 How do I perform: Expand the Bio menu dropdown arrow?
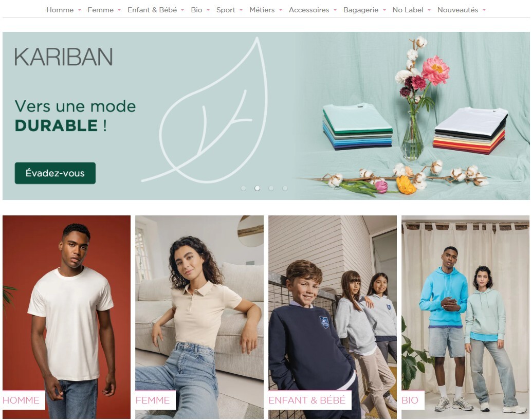pyautogui.click(x=208, y=10)
